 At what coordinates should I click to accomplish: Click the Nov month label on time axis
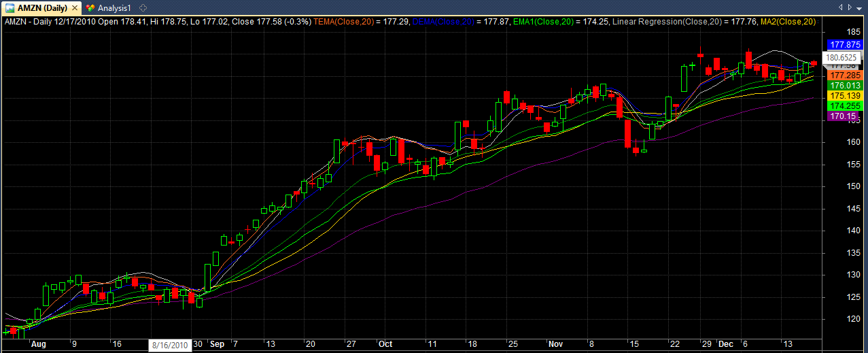(x=555, y=344)
